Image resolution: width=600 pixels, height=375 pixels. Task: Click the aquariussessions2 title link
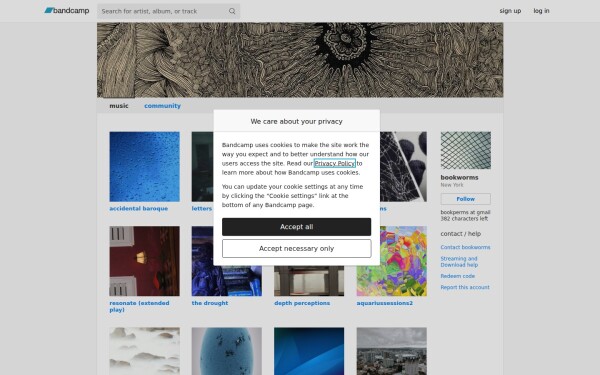pos(385,303)
